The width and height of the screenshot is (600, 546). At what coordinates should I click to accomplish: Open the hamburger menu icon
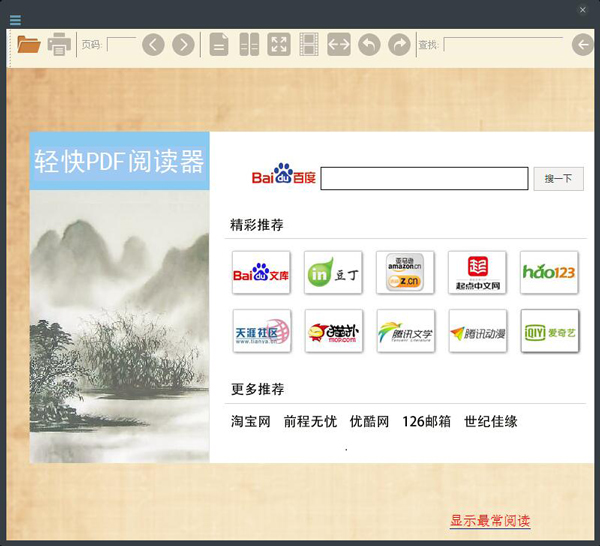click(x=15, y=20)
